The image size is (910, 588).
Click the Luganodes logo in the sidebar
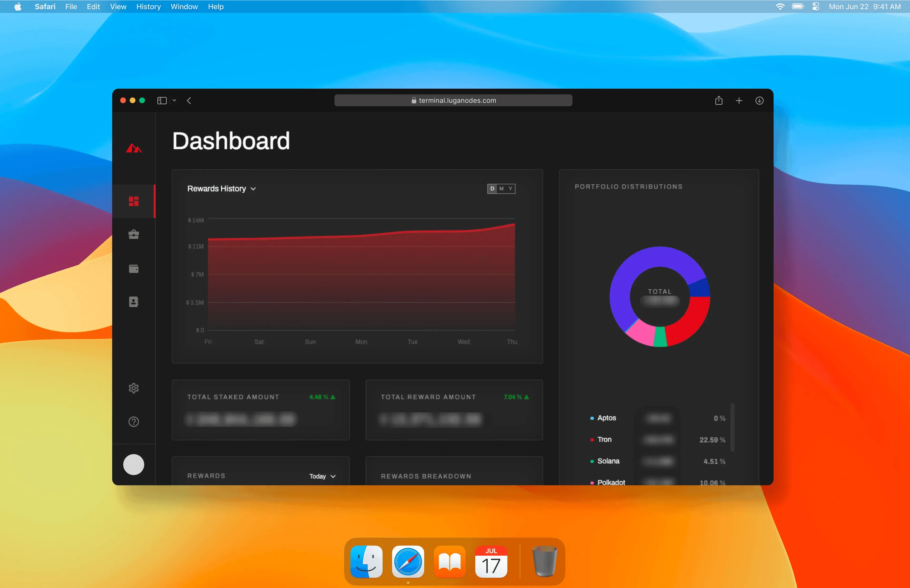(134, 148)
